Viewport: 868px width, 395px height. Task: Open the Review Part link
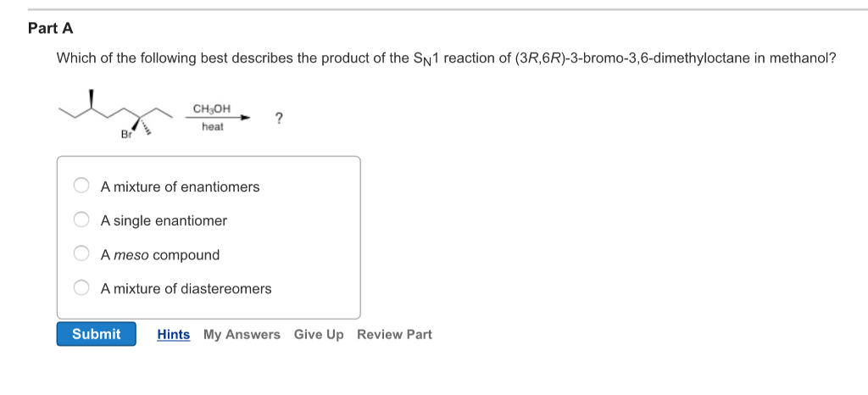pyautogui.click(x=394, y=335)
